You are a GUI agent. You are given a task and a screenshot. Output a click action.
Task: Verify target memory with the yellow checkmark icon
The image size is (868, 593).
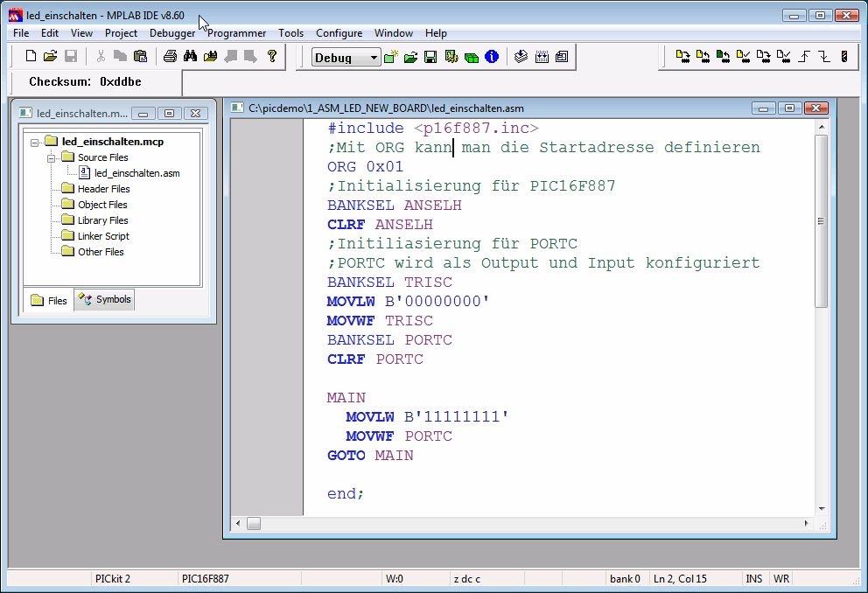[744, 57]
